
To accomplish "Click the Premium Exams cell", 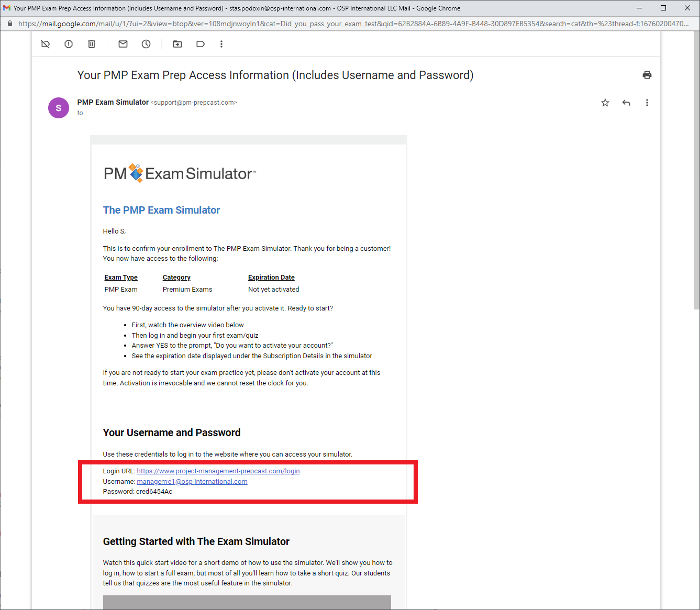I will click(x=187, y=290).
